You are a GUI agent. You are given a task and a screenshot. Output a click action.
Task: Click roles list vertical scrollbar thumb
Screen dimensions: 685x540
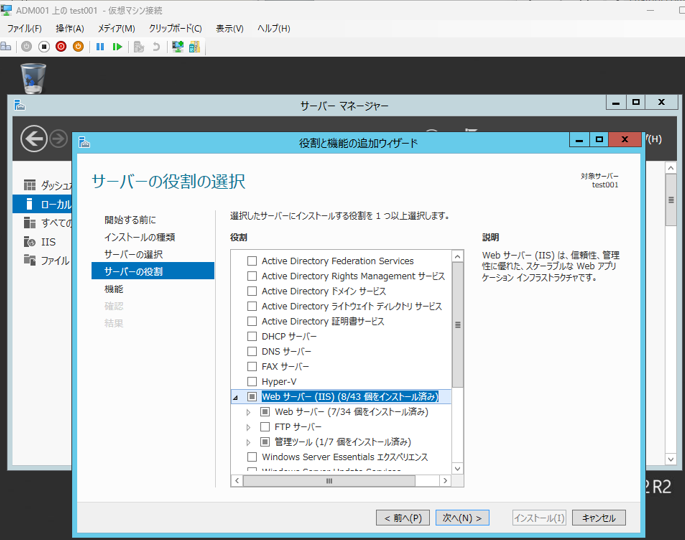[x=457, y=325]
